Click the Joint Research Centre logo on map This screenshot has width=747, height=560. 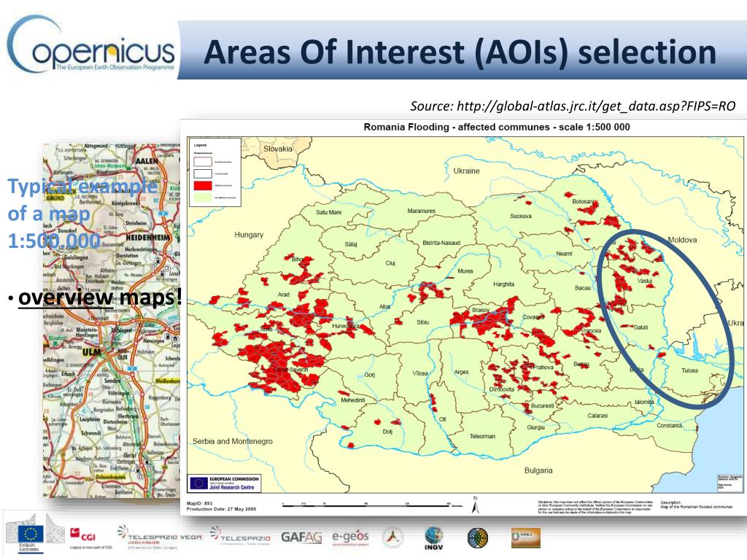225,483
